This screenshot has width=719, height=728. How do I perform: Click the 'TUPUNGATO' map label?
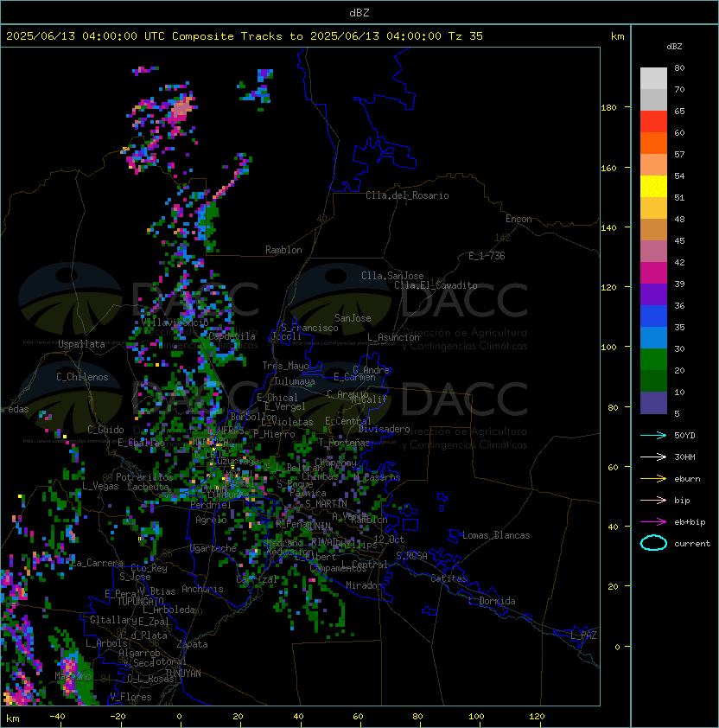click(140, 601)
